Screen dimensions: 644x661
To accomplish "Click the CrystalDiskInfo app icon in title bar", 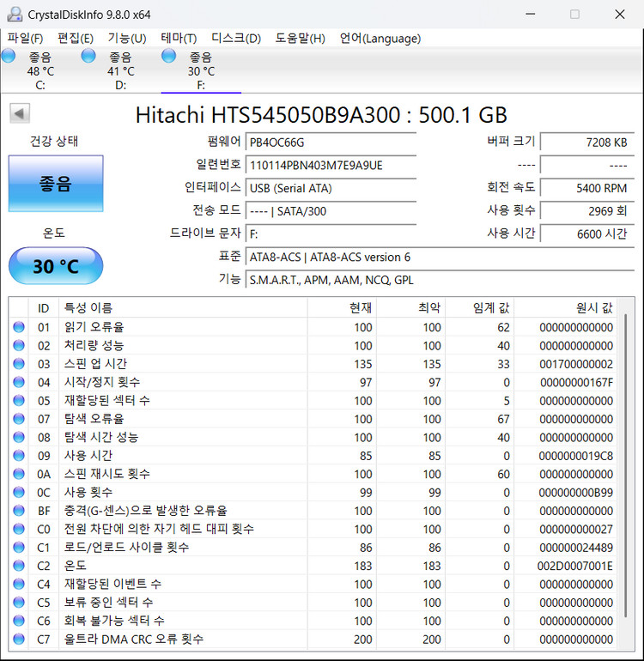I will point(15,15).
